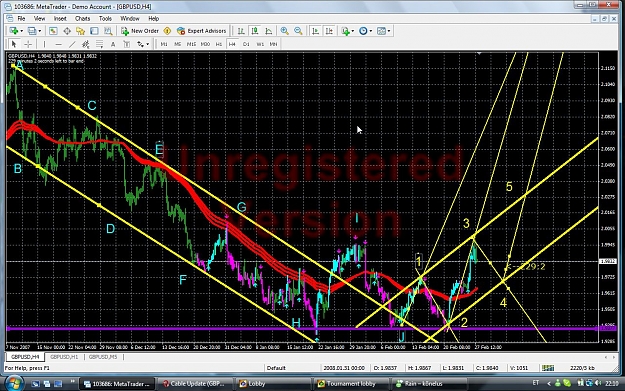Select the equidistant channel tool
625x391 pixels.
[x=85, y=44]
